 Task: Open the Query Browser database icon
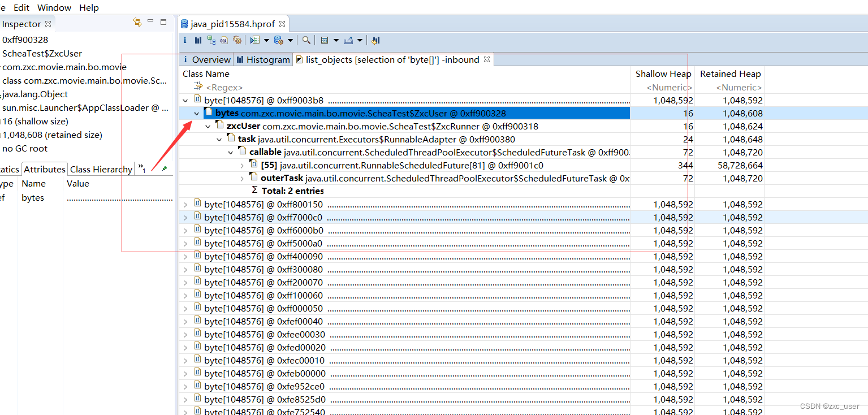click(278, 40)
